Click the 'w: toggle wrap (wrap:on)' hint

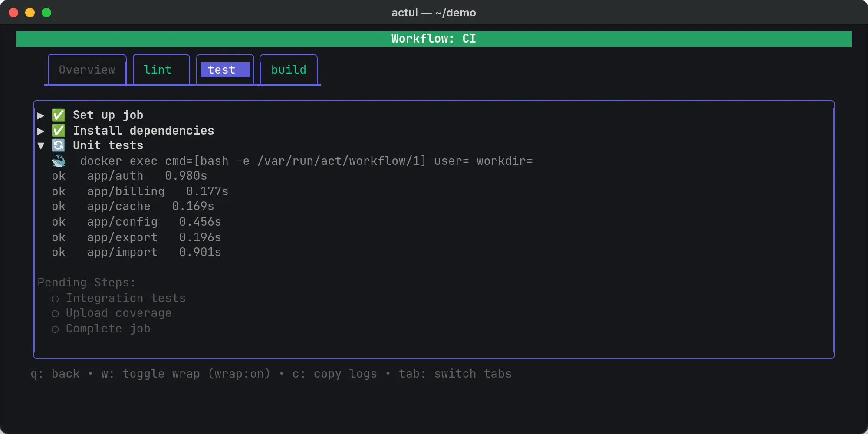tap(186, 374)
